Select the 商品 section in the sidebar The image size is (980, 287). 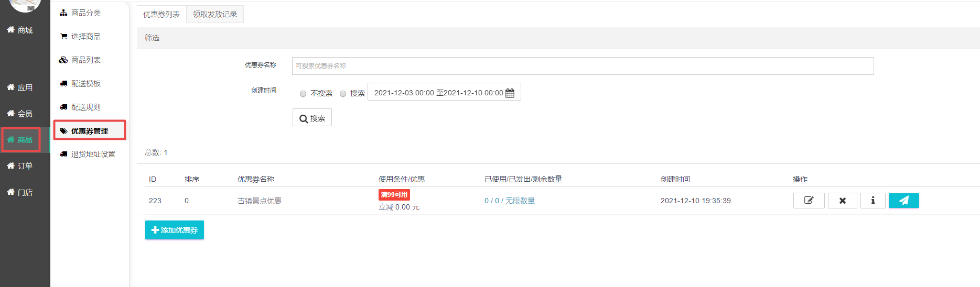[x=20, y=140]
